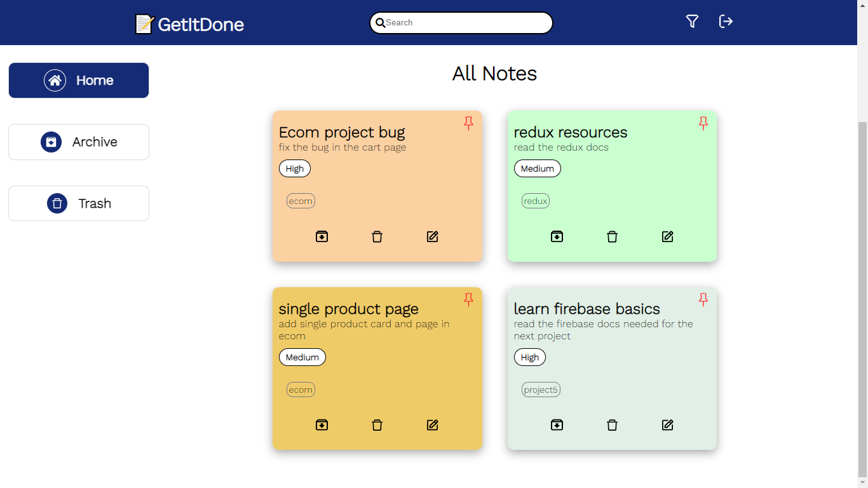868x488 pixels.
Task: Open the Archive section in the sidebar
Action: tap(78, 142)
